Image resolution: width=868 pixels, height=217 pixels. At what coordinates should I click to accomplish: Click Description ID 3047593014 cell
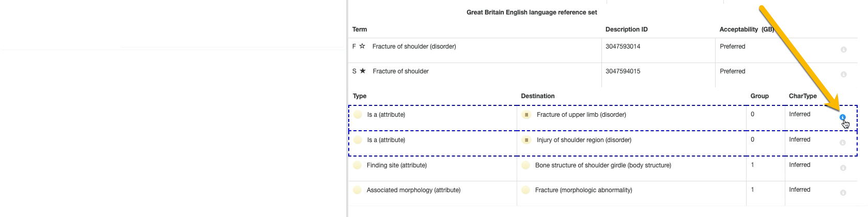point(623,47)
